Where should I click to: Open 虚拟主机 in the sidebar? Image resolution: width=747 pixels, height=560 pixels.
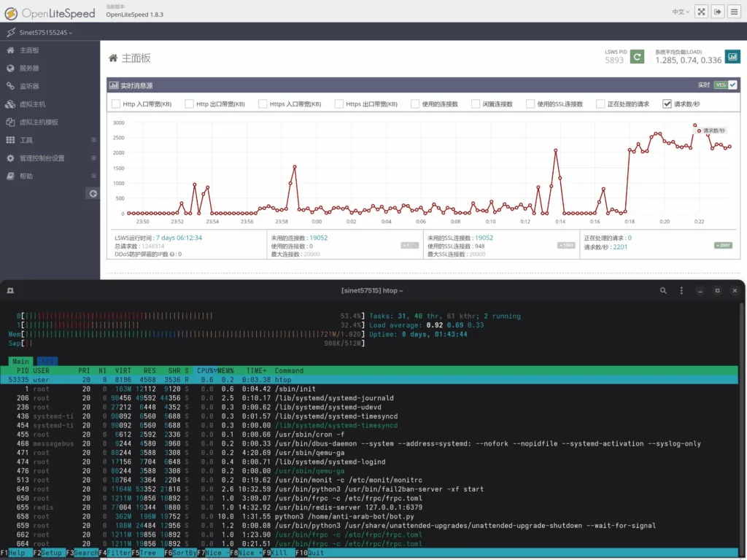32,104
